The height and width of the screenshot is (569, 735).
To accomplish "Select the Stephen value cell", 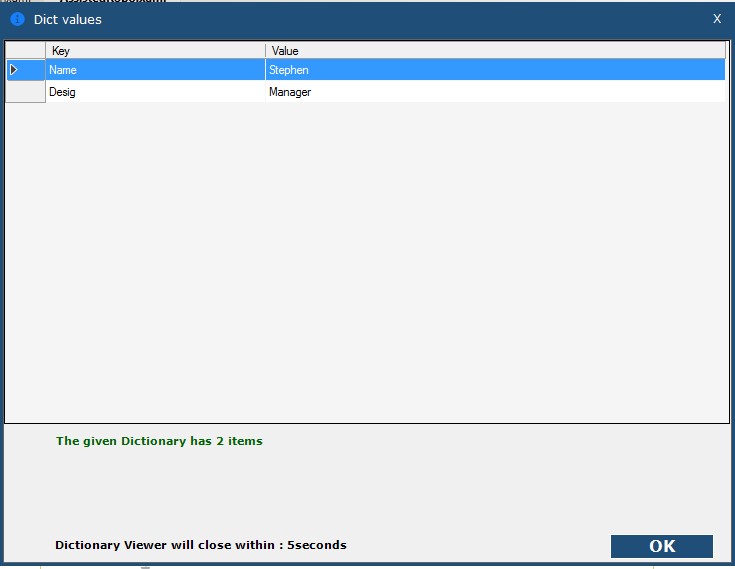I will click(495, 70).
